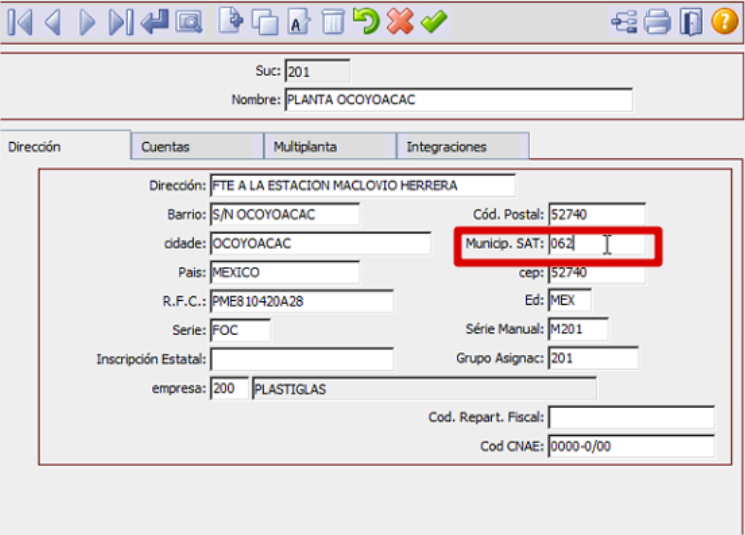
Task: Click the Barrio field
Action: pyautogui.click(x=285, y=214)
